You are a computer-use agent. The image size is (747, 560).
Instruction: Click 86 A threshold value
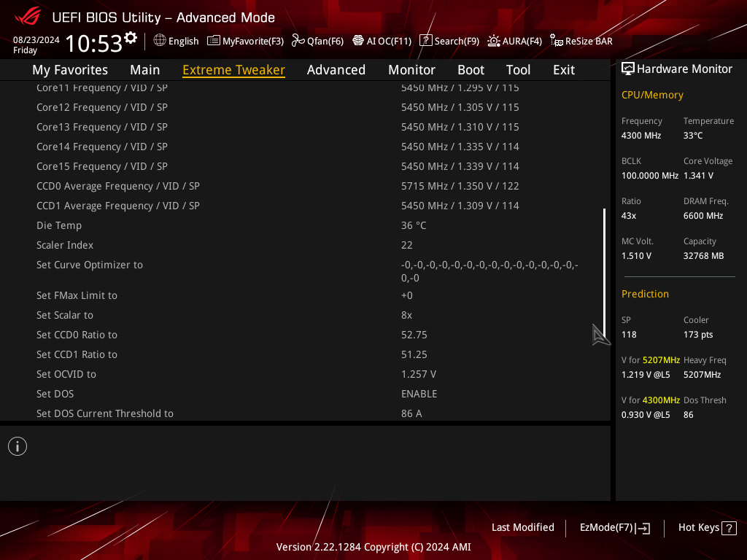pyautogui.click(x=411, y=413)
